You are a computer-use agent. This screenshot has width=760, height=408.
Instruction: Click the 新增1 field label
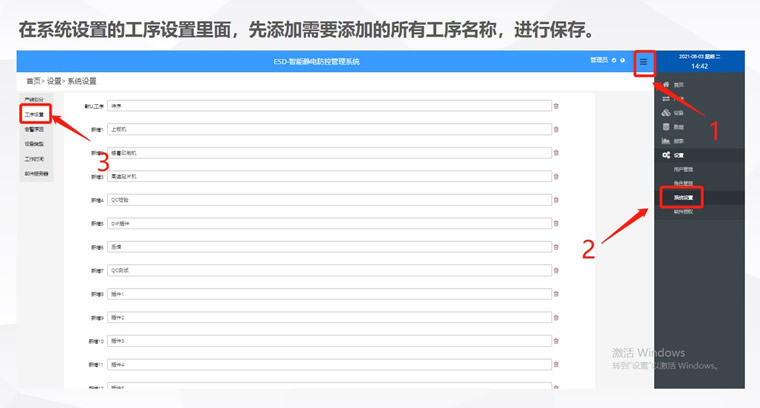(x=97, y=130)
